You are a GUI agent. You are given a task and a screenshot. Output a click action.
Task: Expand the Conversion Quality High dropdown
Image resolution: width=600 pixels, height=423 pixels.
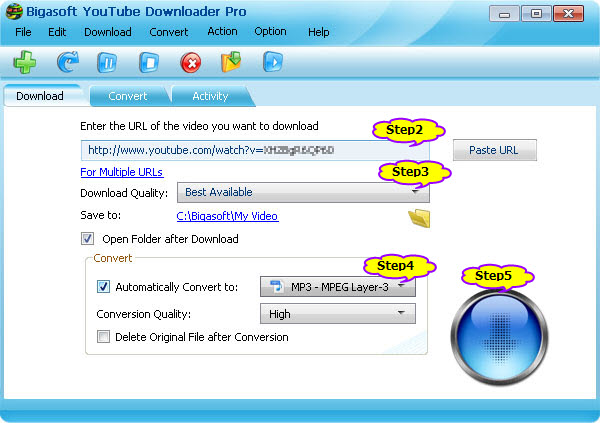tap(338, 314)
